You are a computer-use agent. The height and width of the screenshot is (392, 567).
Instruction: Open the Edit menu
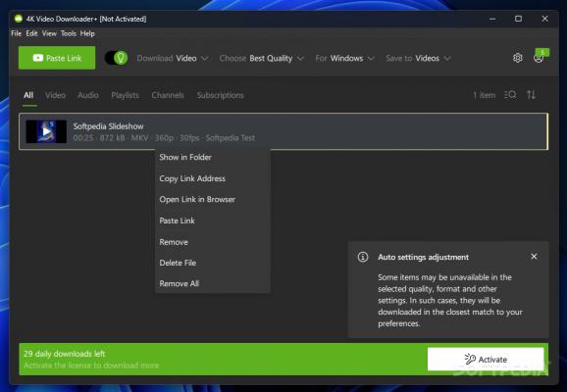[x=31, y=33]
